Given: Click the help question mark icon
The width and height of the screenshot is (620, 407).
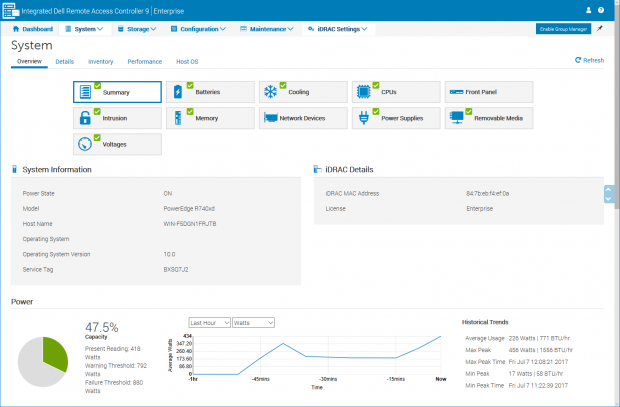Looking at the screenshot, I should 601,9.
